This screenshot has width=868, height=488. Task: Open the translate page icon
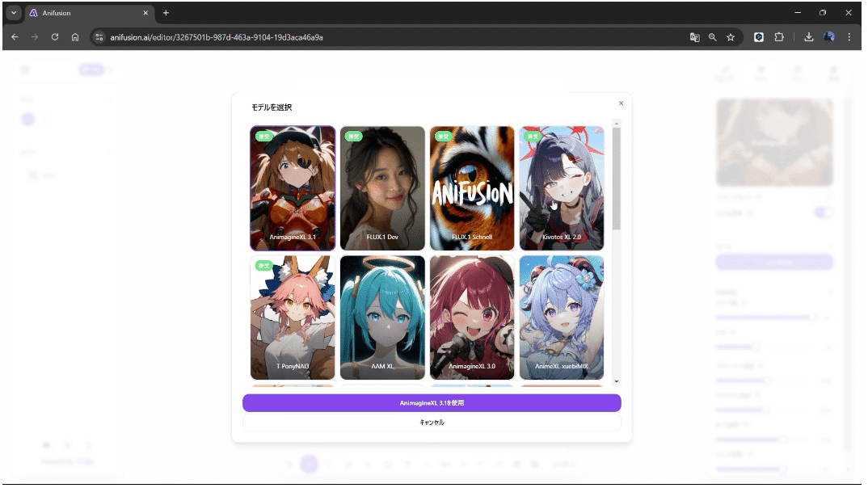[695, 37]
